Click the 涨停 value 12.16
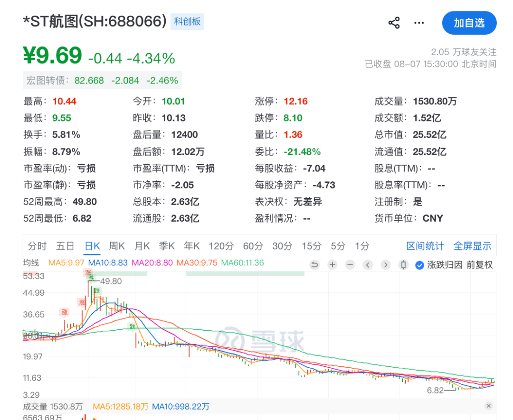513x420 pixels. pyautogui.click(x=296, y=102)
